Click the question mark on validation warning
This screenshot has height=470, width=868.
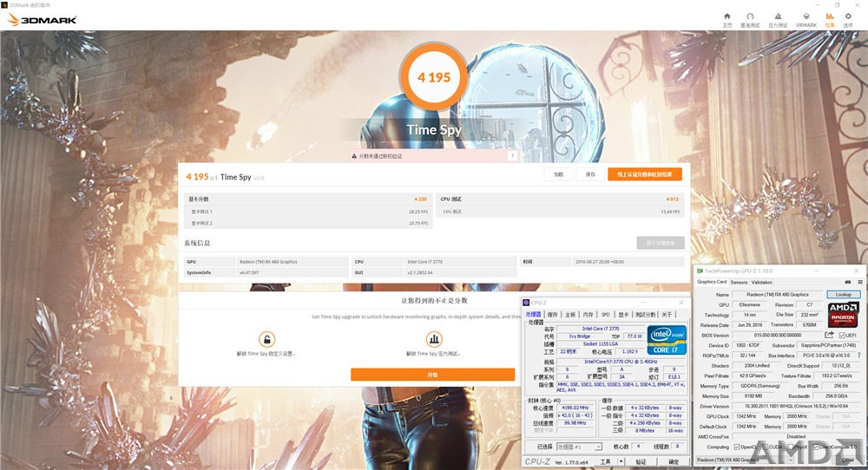(513, 156)
